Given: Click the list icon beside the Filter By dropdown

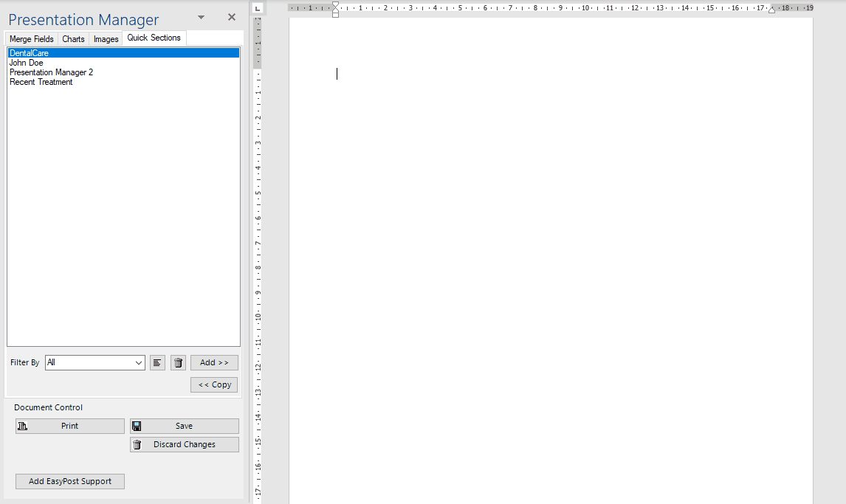Looking at the screenshot, I should 157,362.
